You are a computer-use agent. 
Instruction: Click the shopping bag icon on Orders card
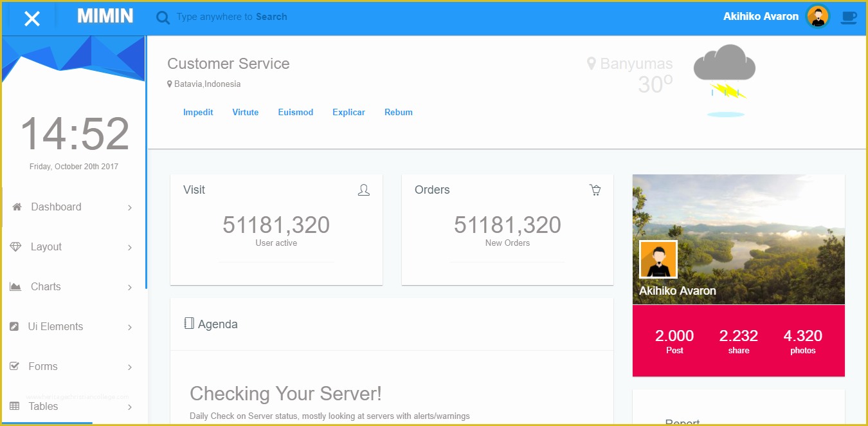(x=595, y=189)
